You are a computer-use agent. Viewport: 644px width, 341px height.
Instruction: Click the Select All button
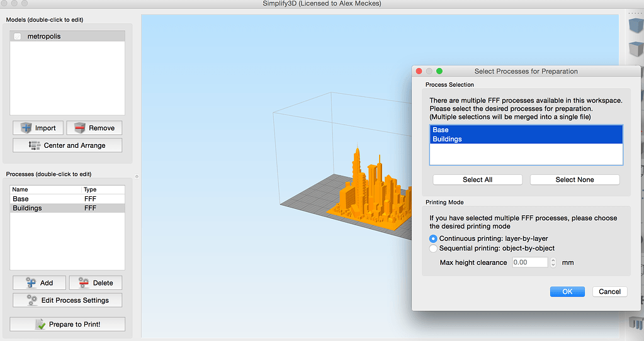477,180
